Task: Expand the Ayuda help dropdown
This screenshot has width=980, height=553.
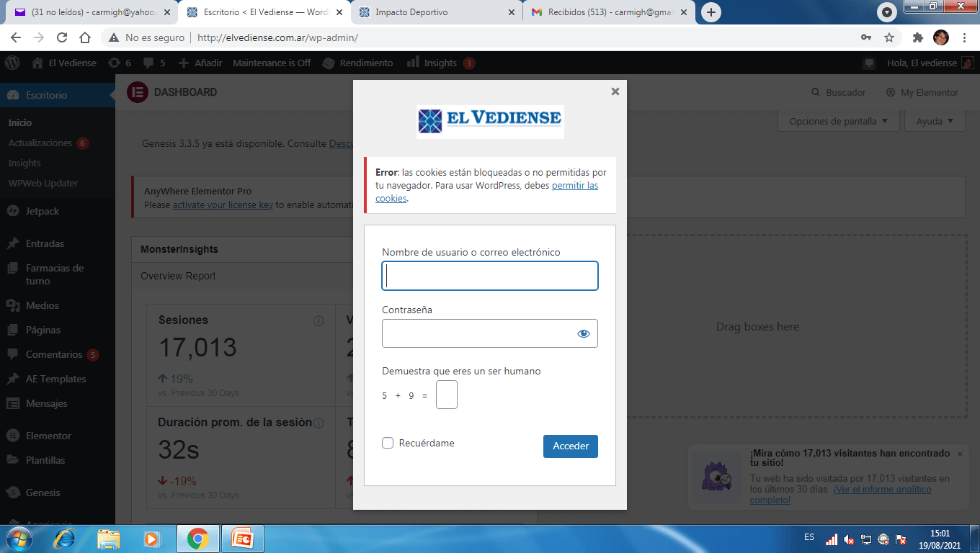Action: 935,121
